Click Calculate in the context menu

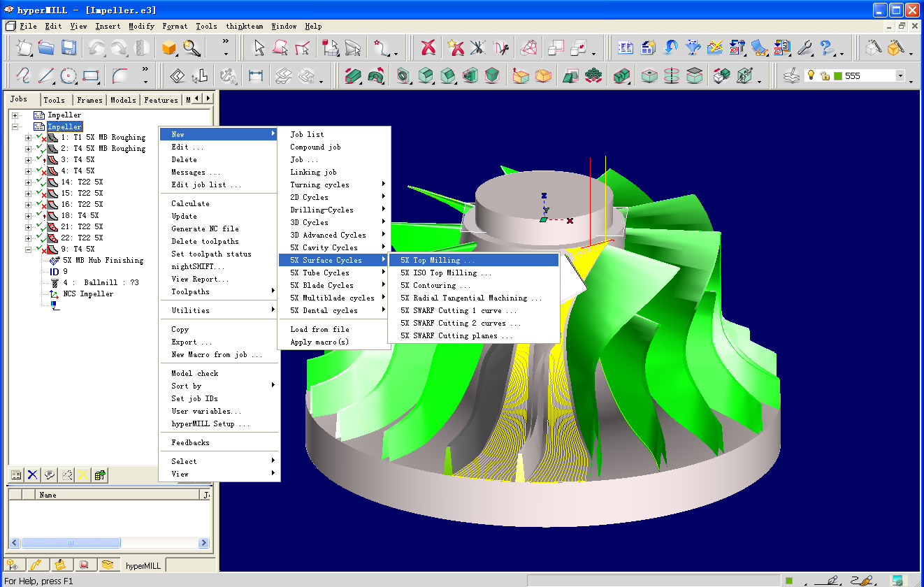point(219,203)
